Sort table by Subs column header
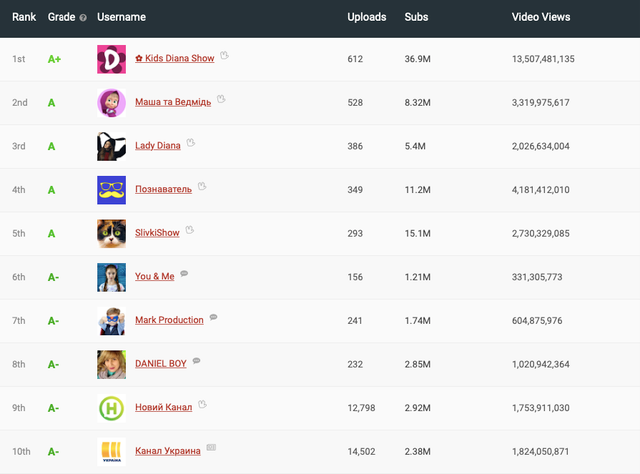This screenshot has width=640, height=474. point(416,18)
